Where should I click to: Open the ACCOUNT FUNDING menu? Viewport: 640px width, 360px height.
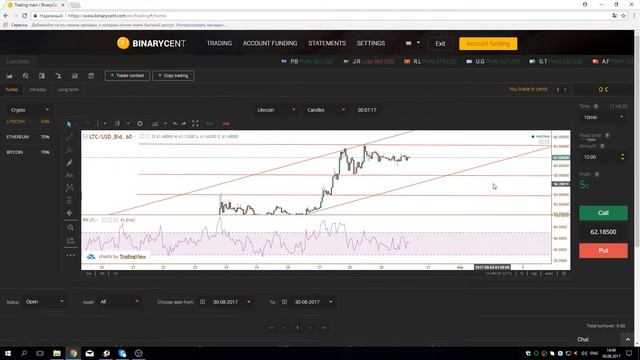point(270,43)
